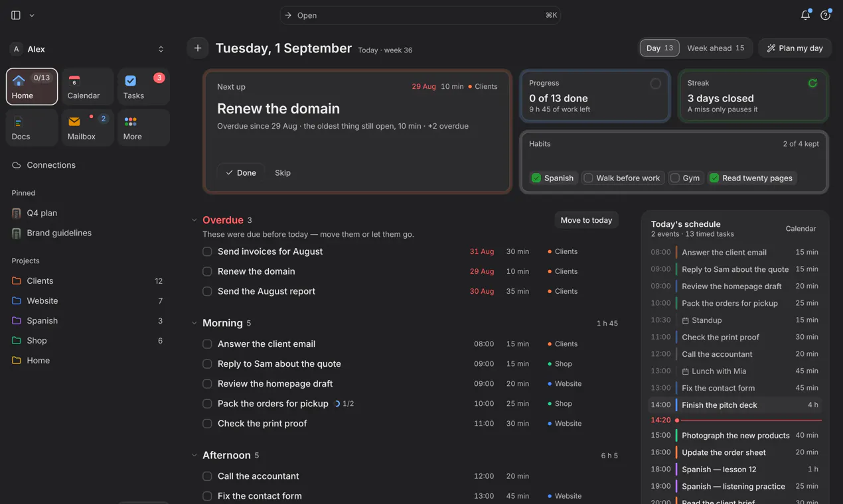The height and width of the screenshot is (504, 843).
Task: Check off Answer the client email task
Action: pos(207,344)
